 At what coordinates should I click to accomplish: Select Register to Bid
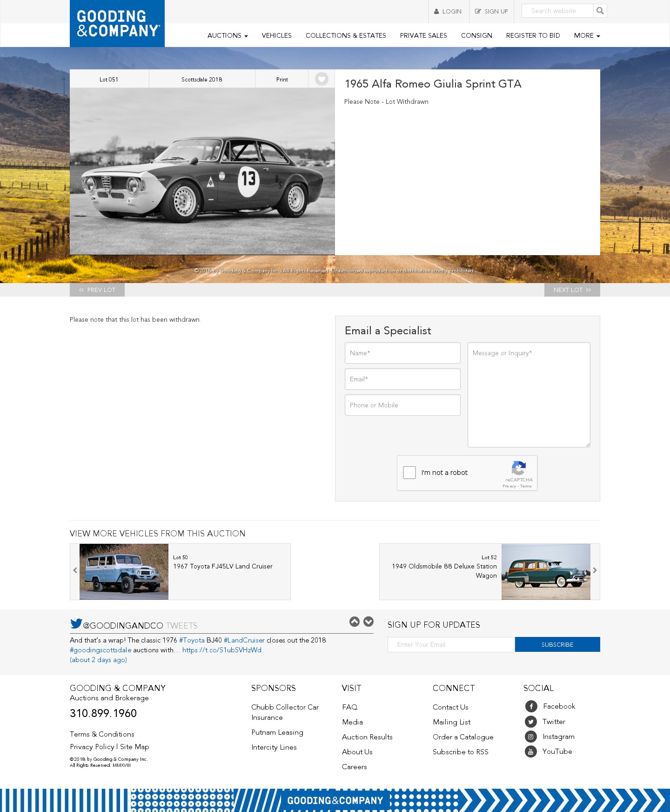[x=533, y=35]
